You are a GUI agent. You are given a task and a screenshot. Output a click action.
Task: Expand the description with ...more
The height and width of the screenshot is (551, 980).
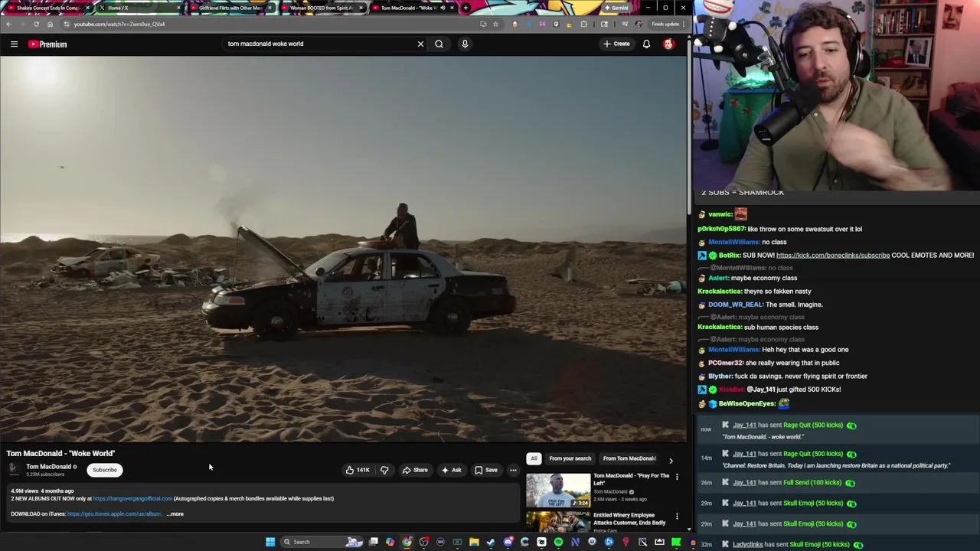point(175,514)
